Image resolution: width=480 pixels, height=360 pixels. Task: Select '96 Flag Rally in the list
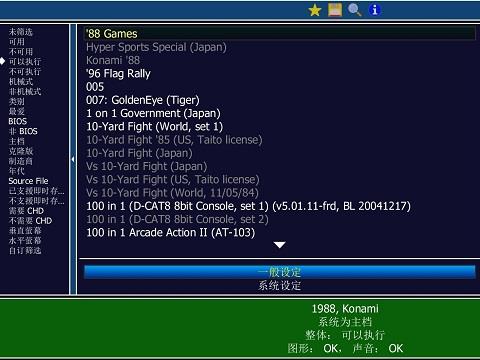click(118, 74)
